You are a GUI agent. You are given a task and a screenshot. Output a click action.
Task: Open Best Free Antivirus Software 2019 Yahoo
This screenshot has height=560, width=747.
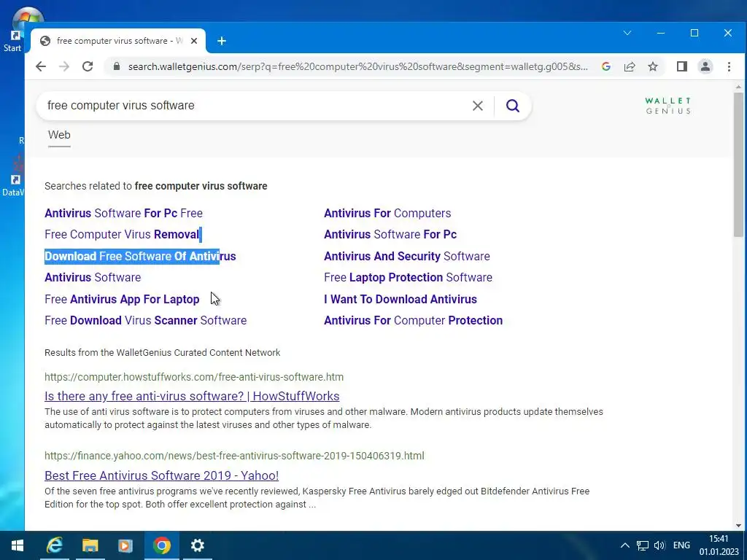tap(161, 475)
